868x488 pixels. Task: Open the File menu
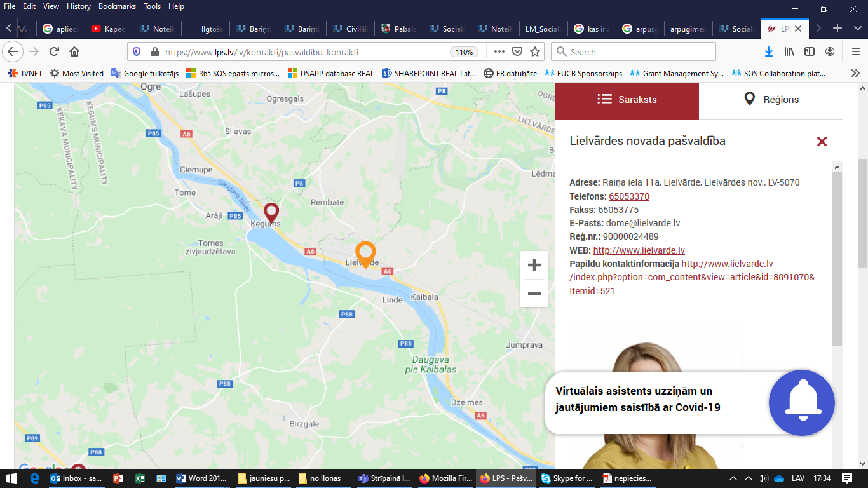(10, 6)
